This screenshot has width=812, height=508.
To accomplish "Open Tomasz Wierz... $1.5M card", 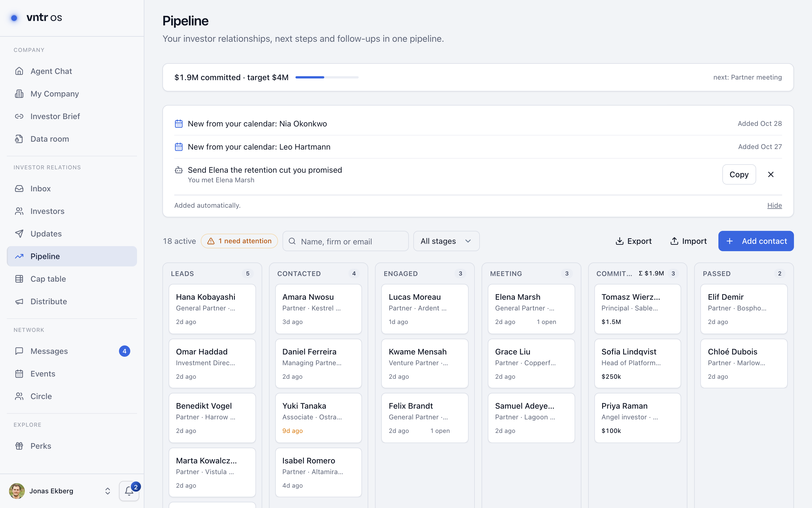I will (x=637, y=309).
